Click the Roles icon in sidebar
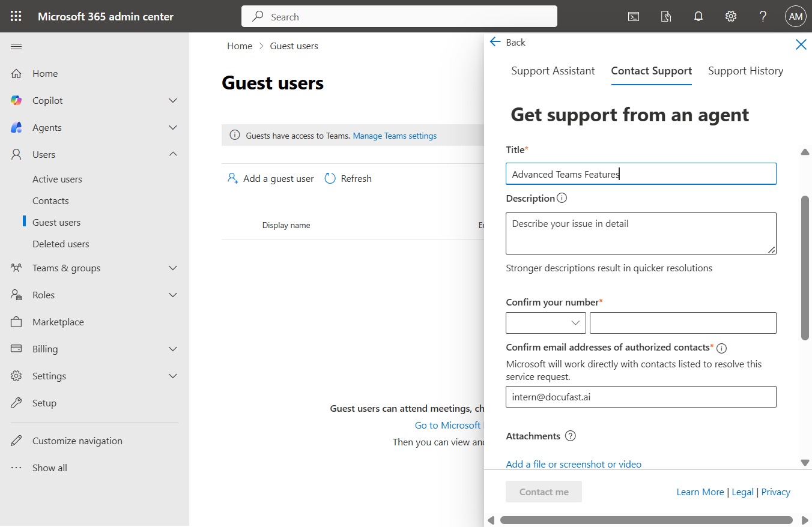The width and height of the screenshot is (812, 527). [x=16, y=295]
